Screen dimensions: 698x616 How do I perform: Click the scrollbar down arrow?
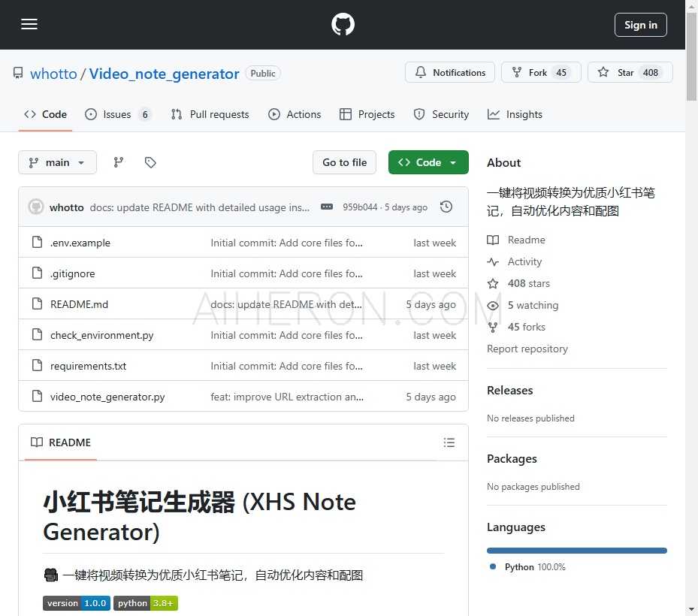point(691,609)
